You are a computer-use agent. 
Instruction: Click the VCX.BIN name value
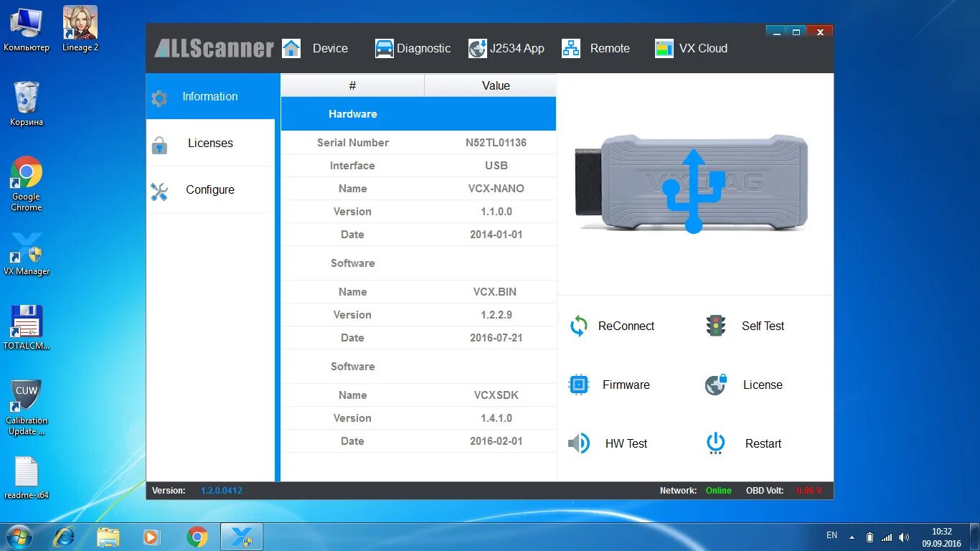[x=496, y=292]
